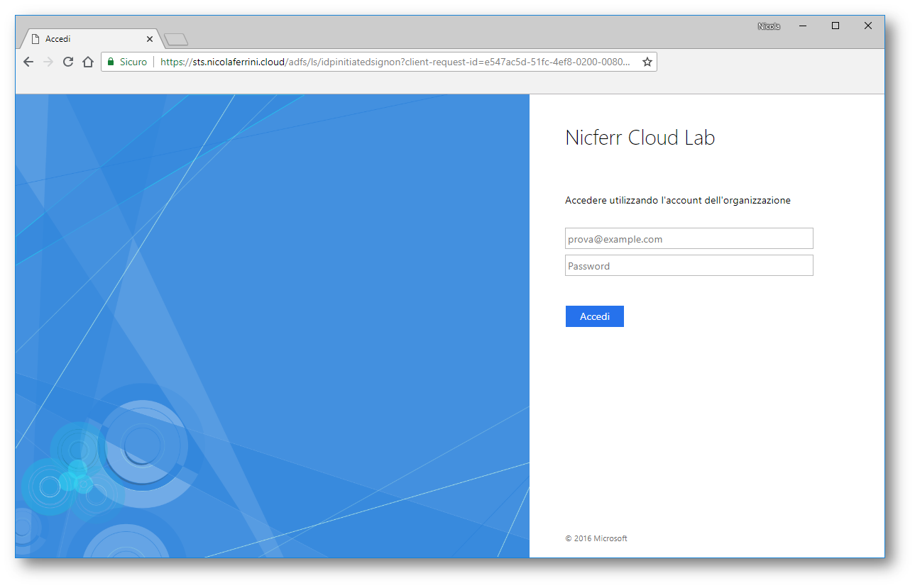Screen dimensions: 915x588
Task: Click the Nicferr Cloud Lab heading
Action: click(x=640, y=138)
